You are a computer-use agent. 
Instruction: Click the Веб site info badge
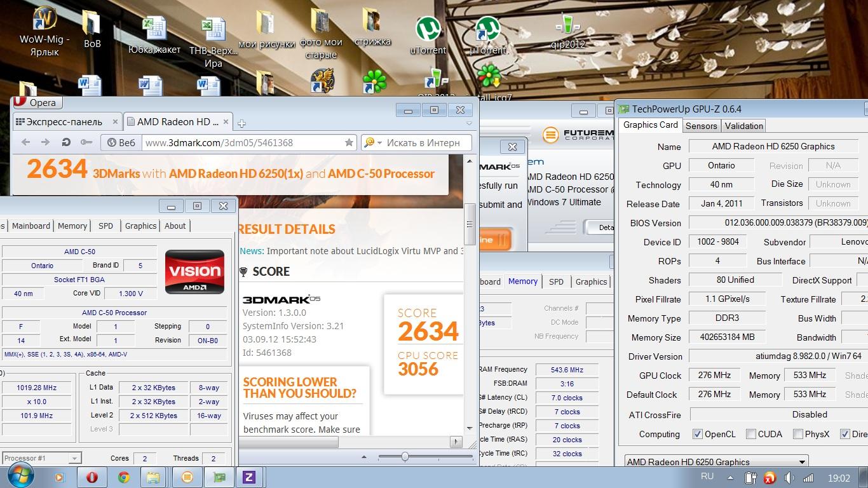coord(121,142)
